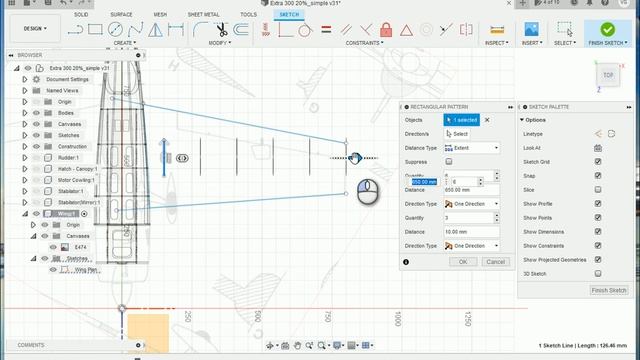Viewport: 640px width, 360px height.
Task: Select the Fillet tool
Action: coord(200,30)
